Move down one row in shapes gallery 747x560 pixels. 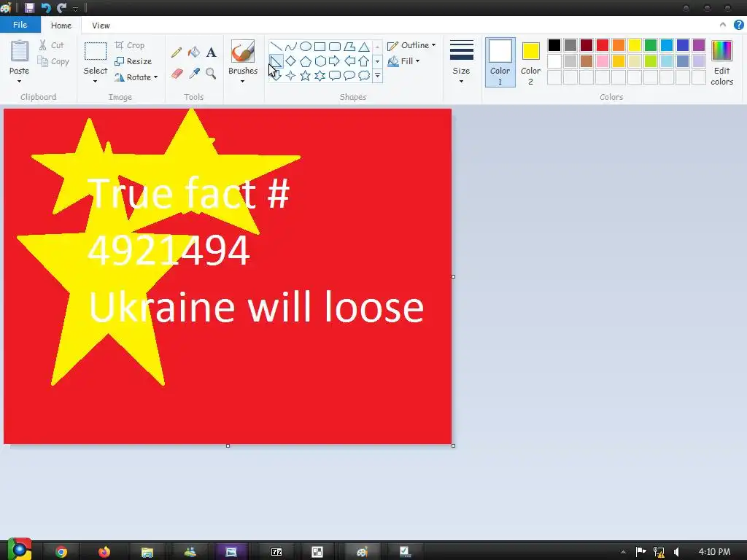coord(377,61)
